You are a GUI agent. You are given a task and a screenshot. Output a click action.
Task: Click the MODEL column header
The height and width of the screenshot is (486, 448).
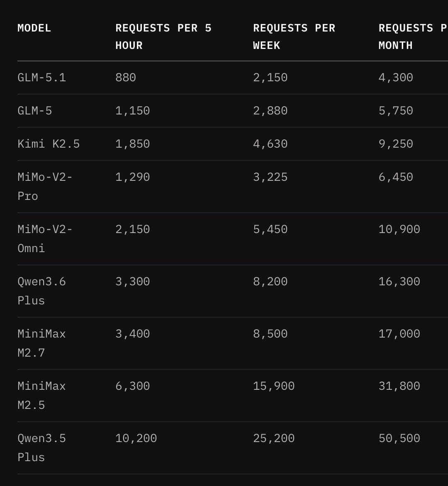(34, 28)
